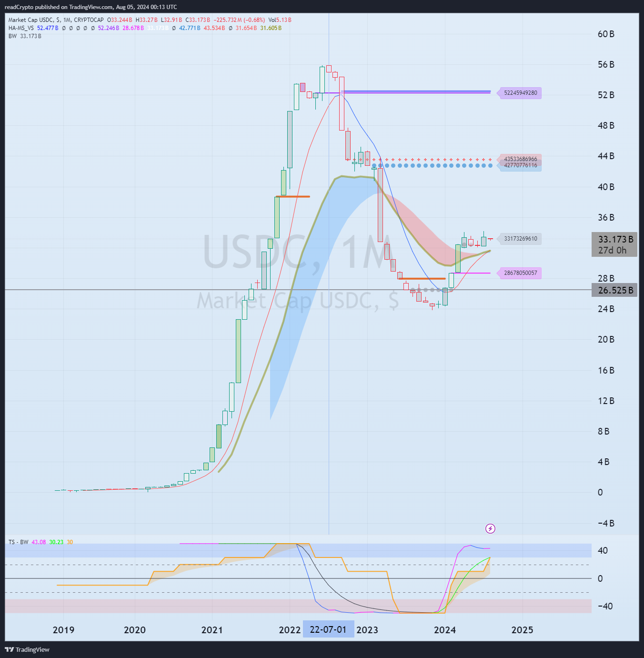Click the high value H33.27B in legend

(146, 20)
